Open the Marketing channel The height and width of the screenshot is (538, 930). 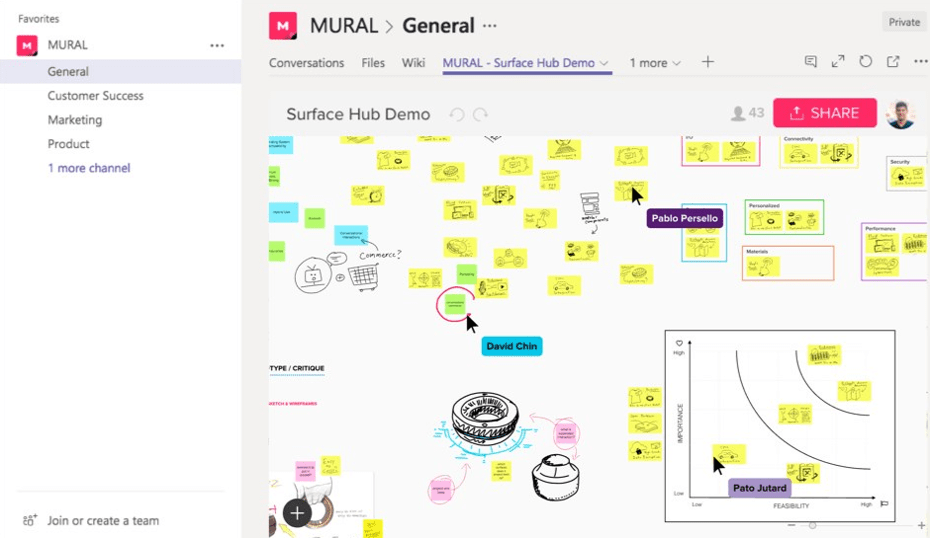coord(75,120)
